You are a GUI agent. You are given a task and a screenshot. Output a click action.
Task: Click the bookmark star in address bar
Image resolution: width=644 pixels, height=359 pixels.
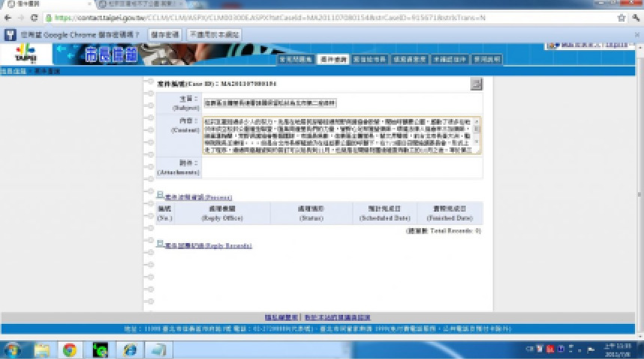point(622,17)
